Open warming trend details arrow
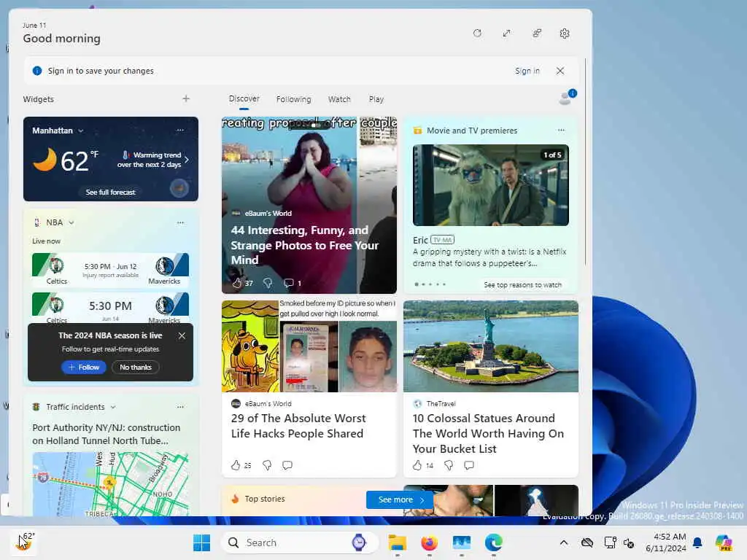Screen dimensions: 747x560 187,160
